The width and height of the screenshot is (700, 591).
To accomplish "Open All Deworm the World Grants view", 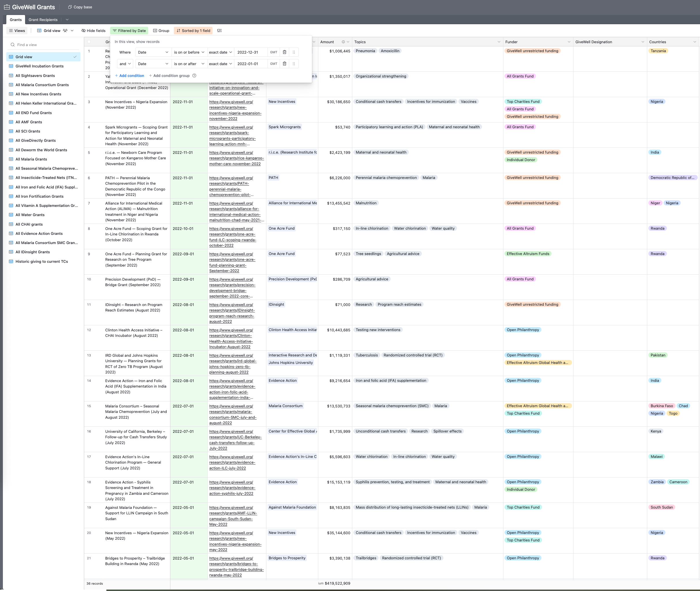I will pos(44,150).
